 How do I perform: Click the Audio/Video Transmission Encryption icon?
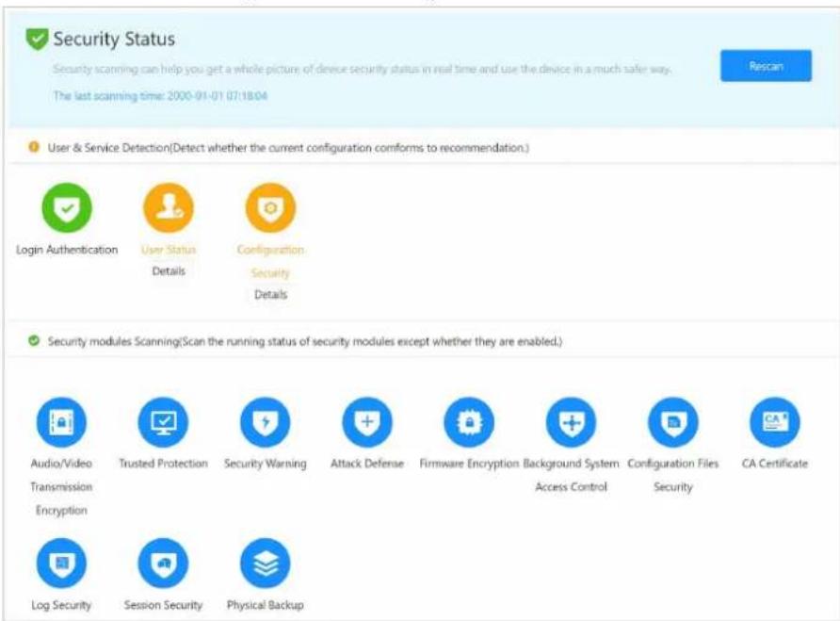[x=61, y=422]
